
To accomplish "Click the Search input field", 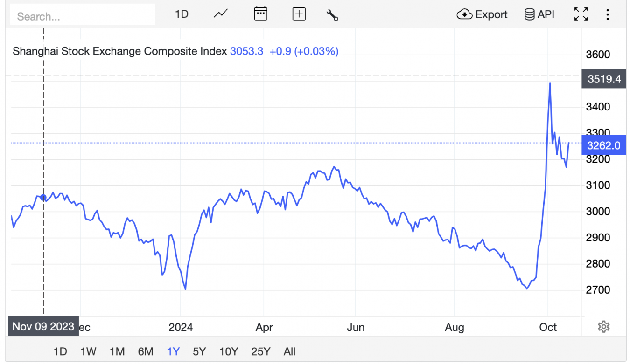I will click(x=83, y=16).
